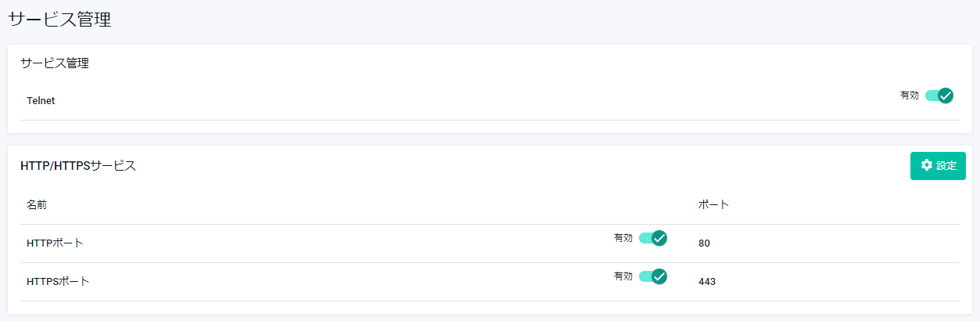
Task: Click the port value 80
Action: click(704, 243)
